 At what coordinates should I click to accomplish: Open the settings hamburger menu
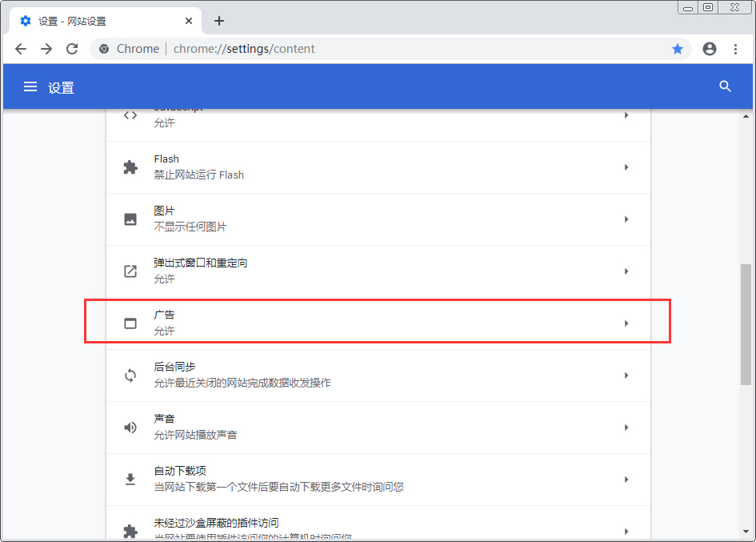pos(30,86)
